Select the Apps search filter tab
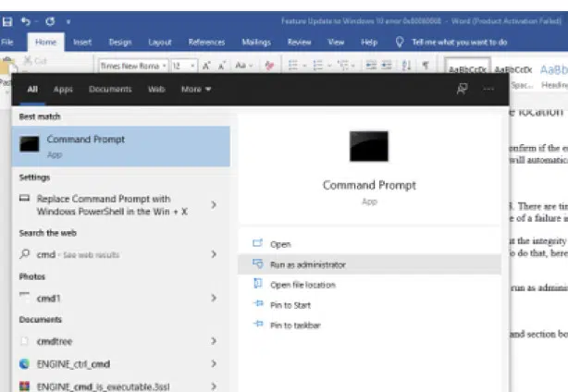The height and width of the screenshot is (392, 568). (x=63, y=89)
